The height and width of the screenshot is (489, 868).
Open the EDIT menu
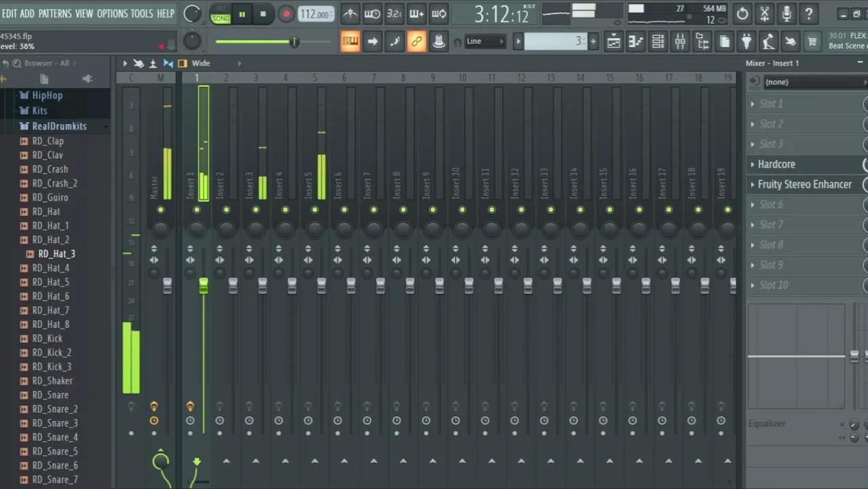(10, 14)
